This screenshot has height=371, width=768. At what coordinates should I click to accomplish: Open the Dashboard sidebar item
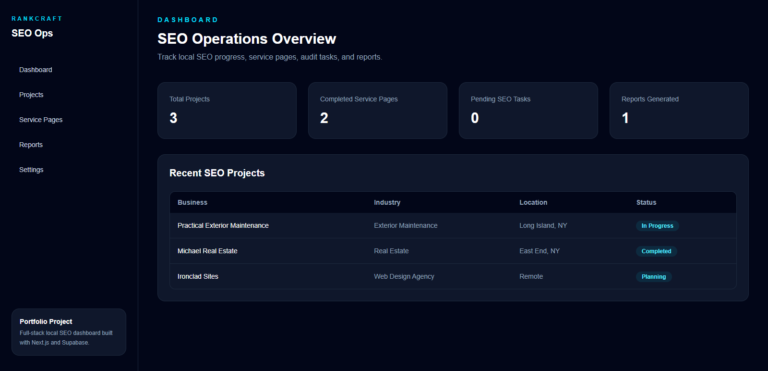click(x=36, y=70)
